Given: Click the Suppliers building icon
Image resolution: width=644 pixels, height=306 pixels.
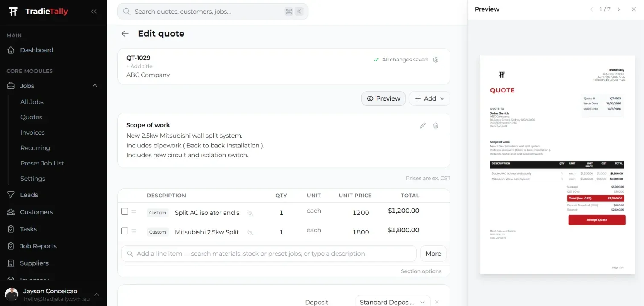Looking at the screenshot, I should tap(12, 263).
